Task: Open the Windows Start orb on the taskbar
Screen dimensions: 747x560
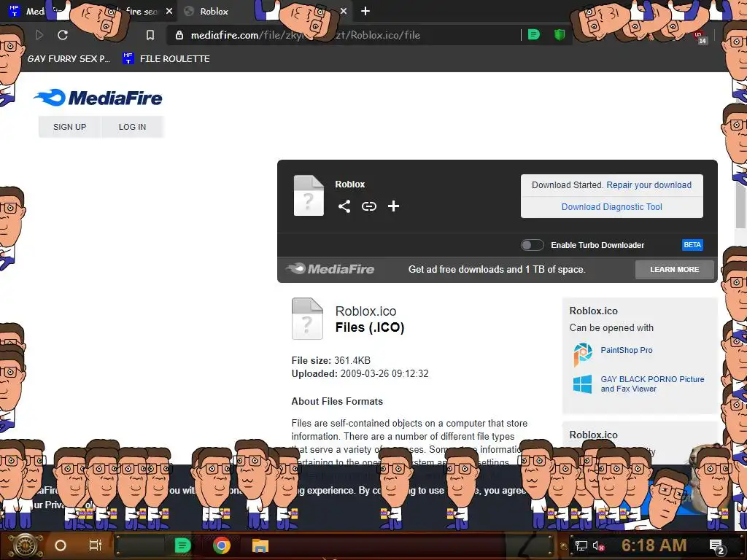Action: (x=25, y=545)
